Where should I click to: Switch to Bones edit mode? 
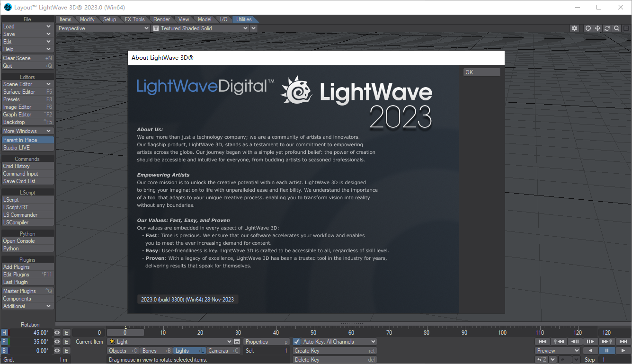[x=157, y=351]
